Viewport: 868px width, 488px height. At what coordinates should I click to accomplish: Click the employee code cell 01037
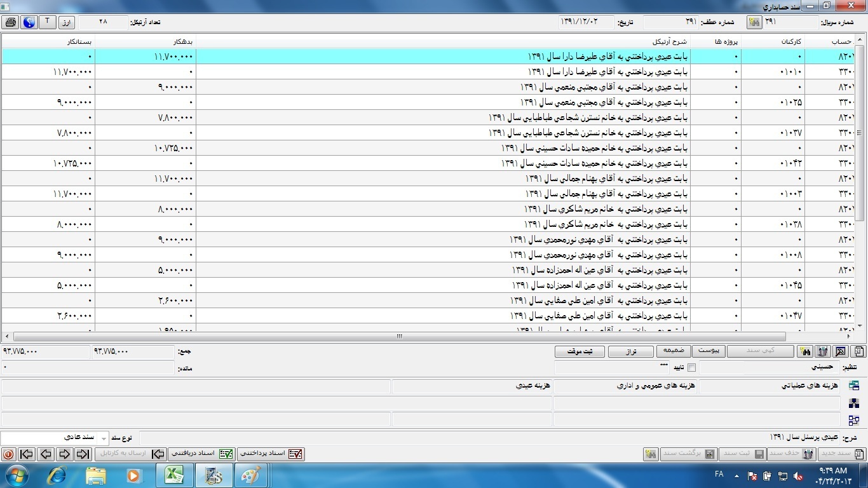(773, 133)
